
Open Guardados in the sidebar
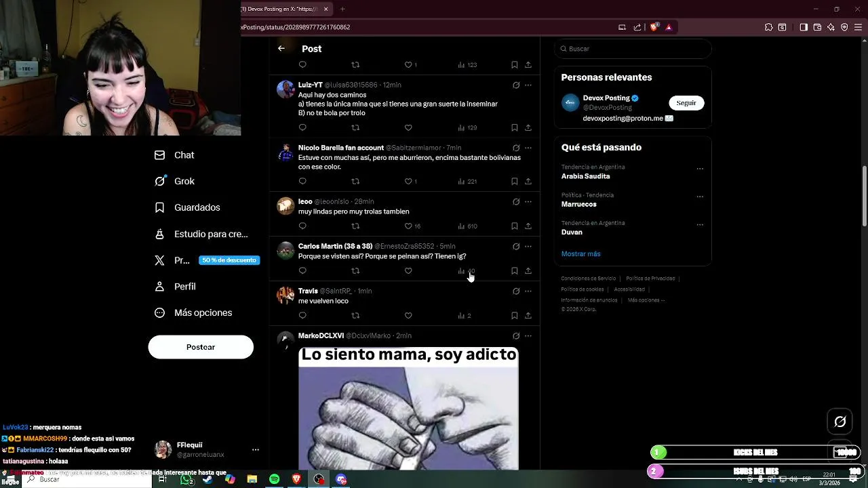(x=187, y=207)
